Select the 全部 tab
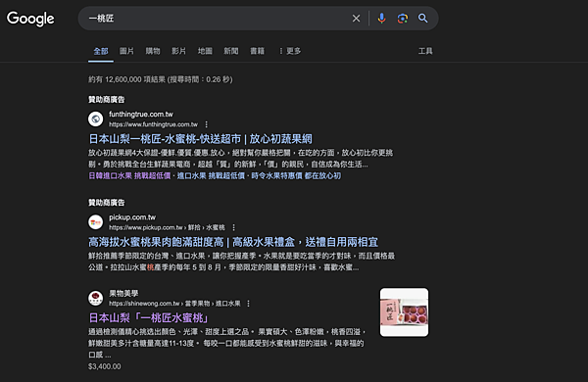Image resolution: width=588 pixels, height=382 pixels. pyautogui.click(x=101, y=51)
